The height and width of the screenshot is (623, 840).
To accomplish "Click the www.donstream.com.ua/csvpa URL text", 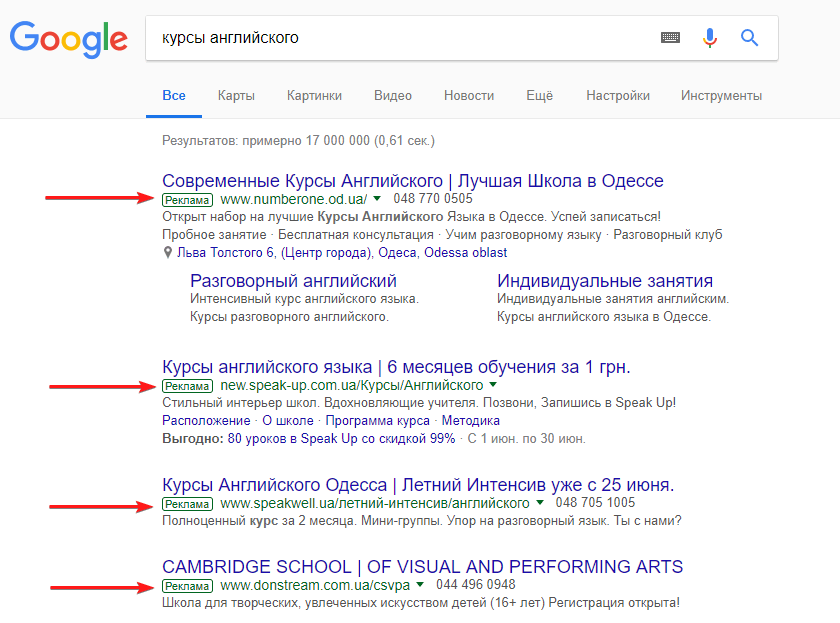I will click(315, 585).
